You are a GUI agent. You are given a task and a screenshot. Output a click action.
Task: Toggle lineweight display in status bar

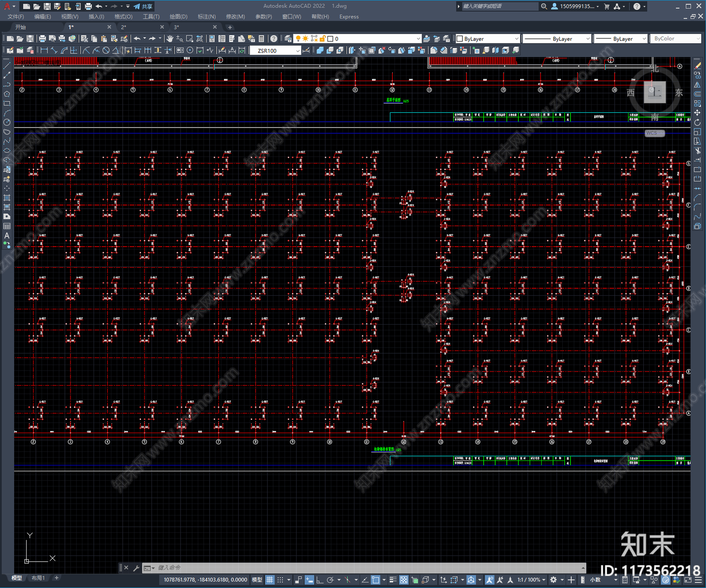pos(393,580)
